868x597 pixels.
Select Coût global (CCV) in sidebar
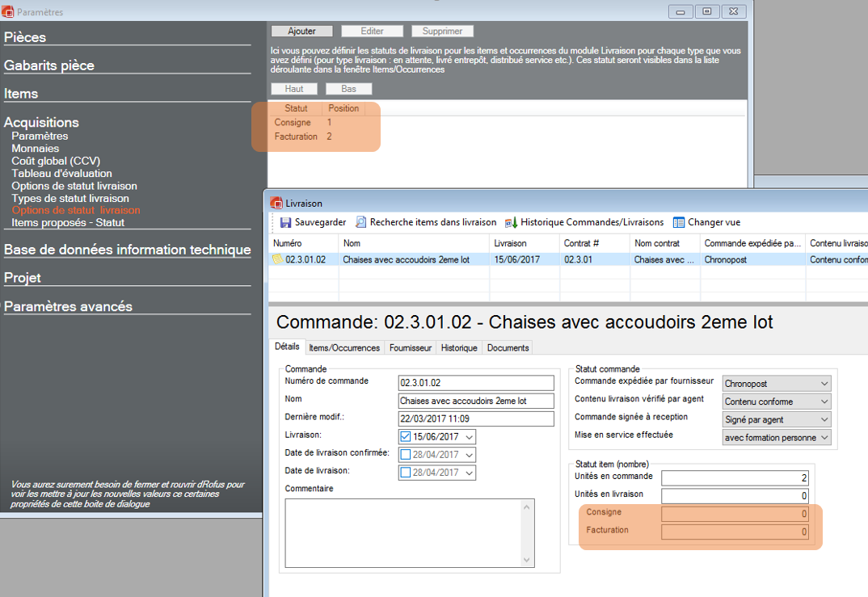(56, 161)
